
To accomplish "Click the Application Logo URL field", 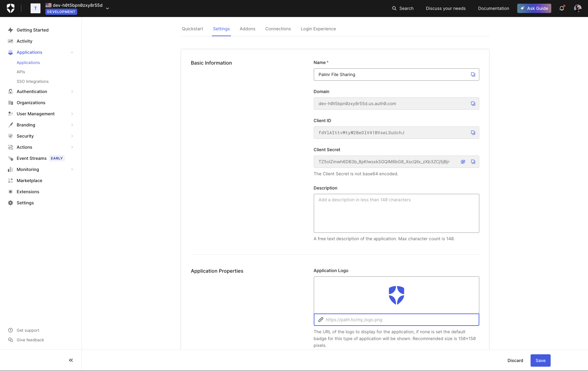I will [397, 320].
